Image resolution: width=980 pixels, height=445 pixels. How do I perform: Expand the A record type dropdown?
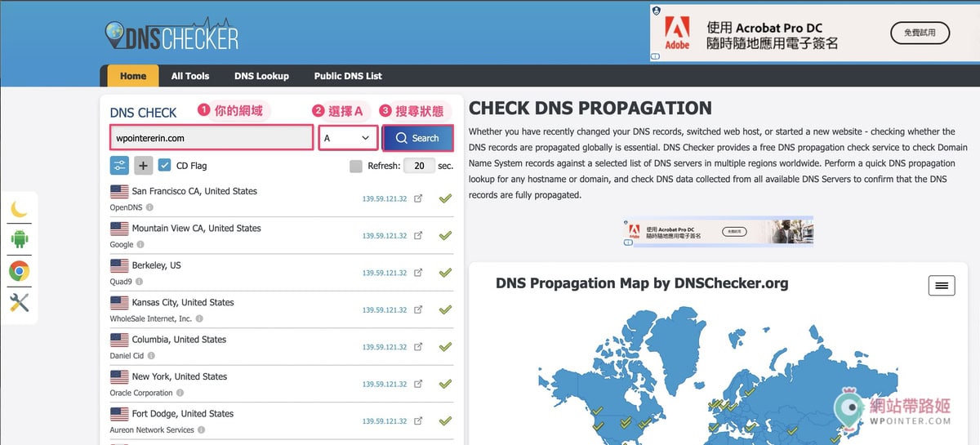349,138
